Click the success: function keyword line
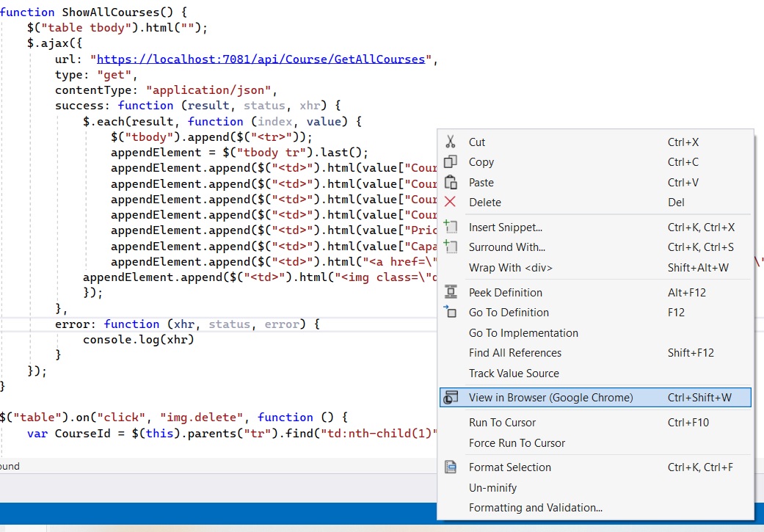 198,106
